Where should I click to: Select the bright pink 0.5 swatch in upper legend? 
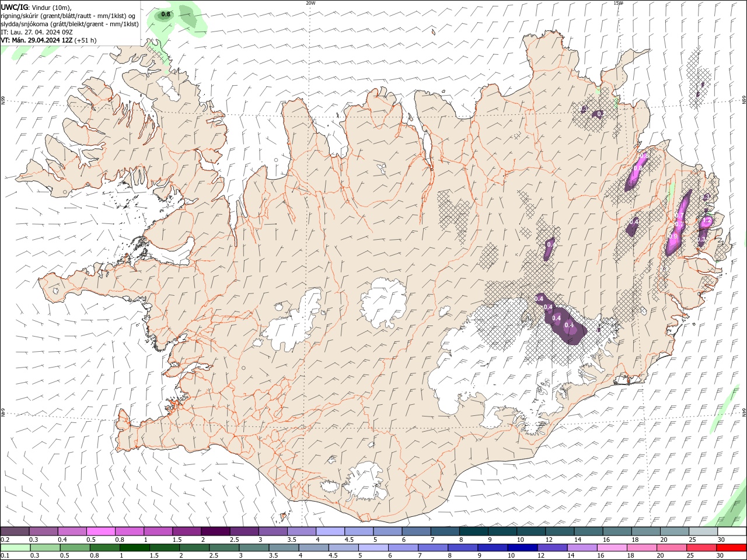click(x=100, y=531)
